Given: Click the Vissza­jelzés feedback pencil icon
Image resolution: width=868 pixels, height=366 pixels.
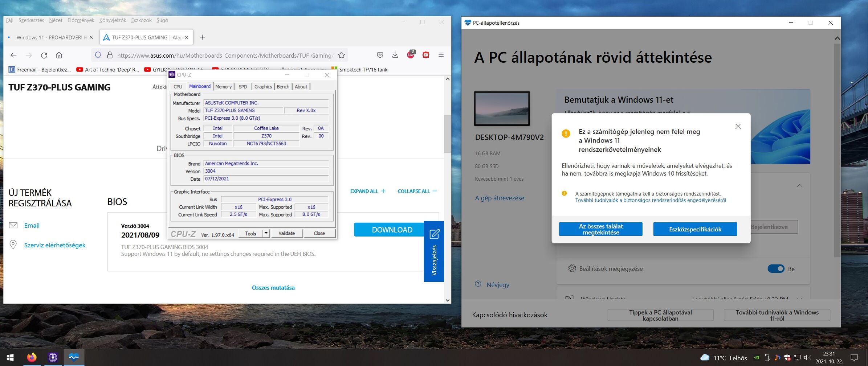Looking at the screenshot, I should [x=434, y=234].
